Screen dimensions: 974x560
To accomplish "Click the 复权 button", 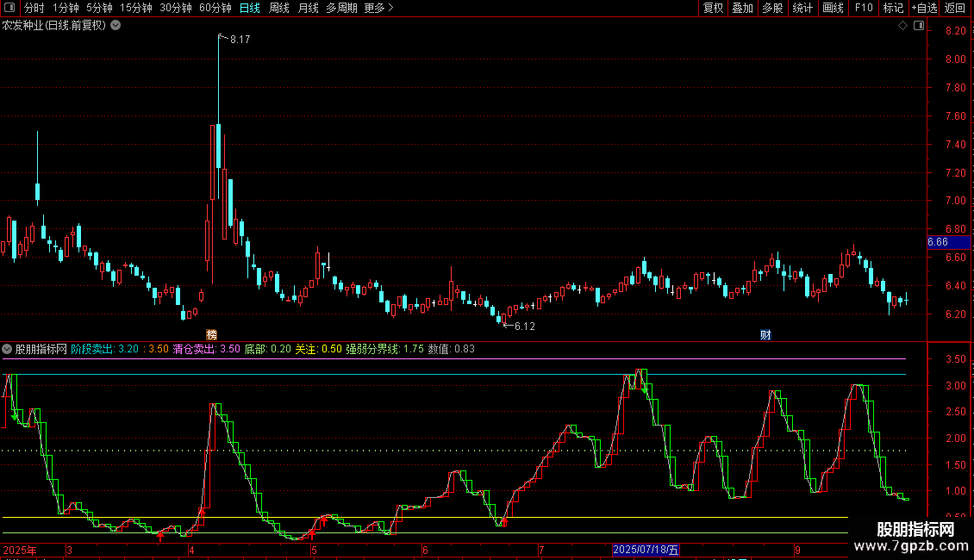I will tap(713, 8).
